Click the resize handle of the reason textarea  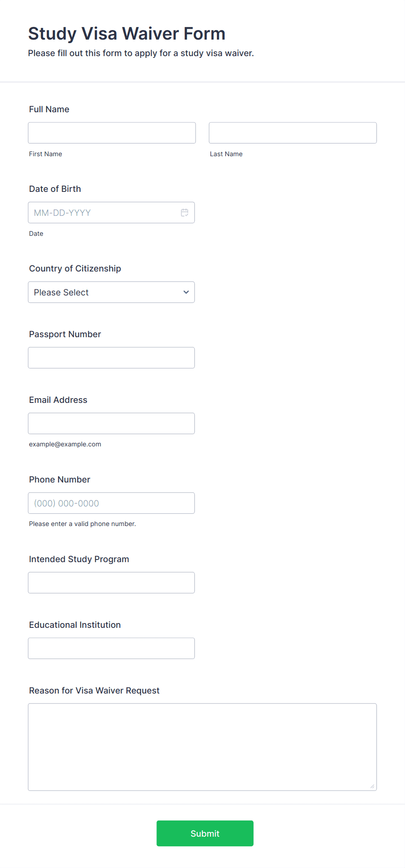[x=372, y=786]
